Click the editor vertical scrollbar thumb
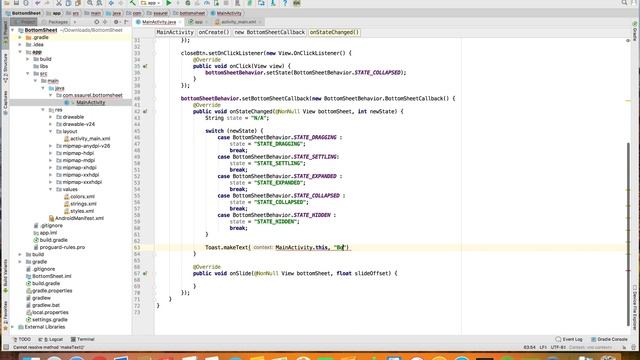Screen dimensions: 640x360 628,234
